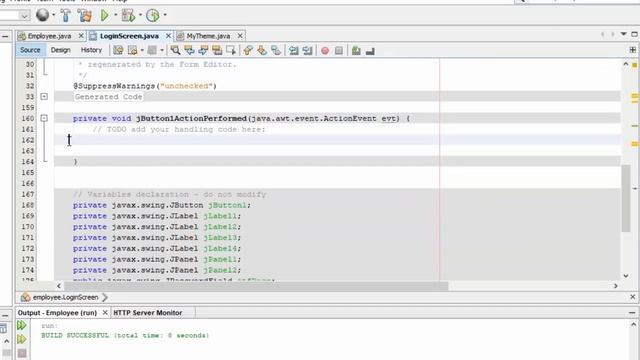The width and height of the screenshot is (640, 360).
Task: Click the Stop icon in Output window
Action: (22, 353)
